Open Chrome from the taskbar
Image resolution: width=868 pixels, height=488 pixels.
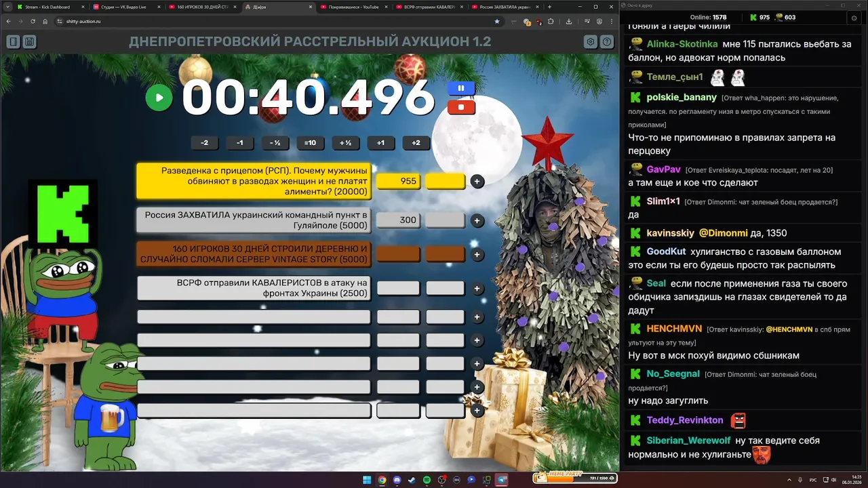(x=382, y=480)
